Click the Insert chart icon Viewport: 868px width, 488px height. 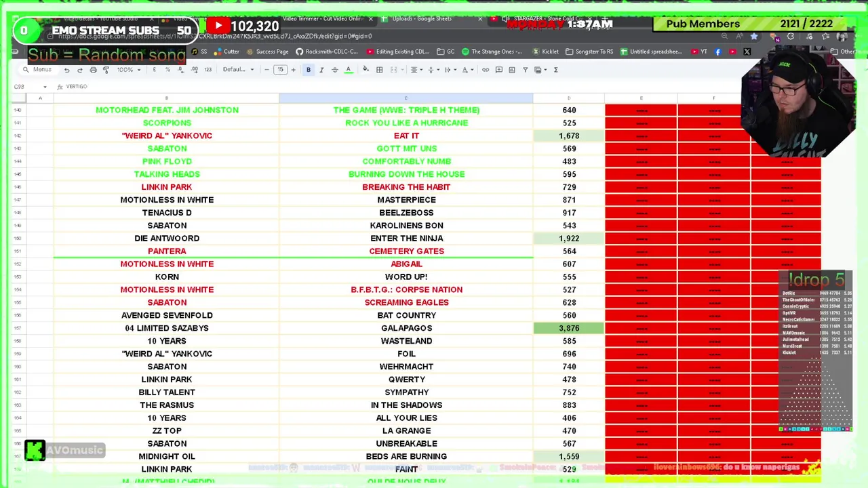[x=511, y=70]
